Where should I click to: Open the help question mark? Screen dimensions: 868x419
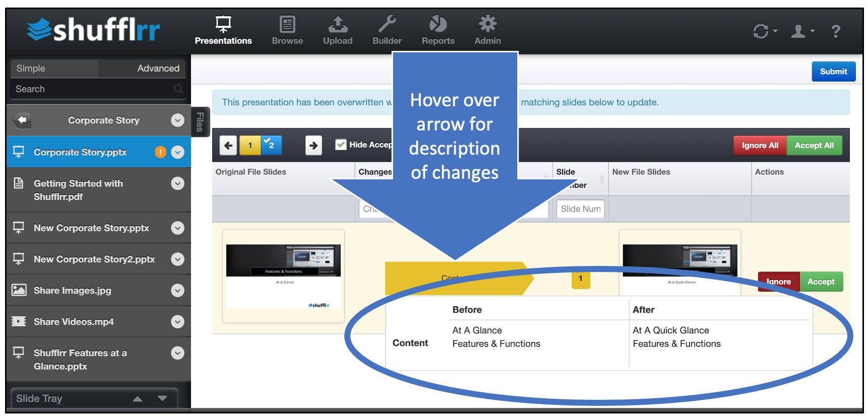click(836, 31)
